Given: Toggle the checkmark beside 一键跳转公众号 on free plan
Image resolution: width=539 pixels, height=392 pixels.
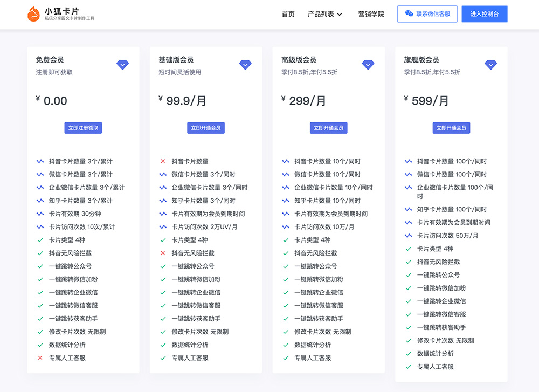Looking at the screenshot, I should coord(40,266).
